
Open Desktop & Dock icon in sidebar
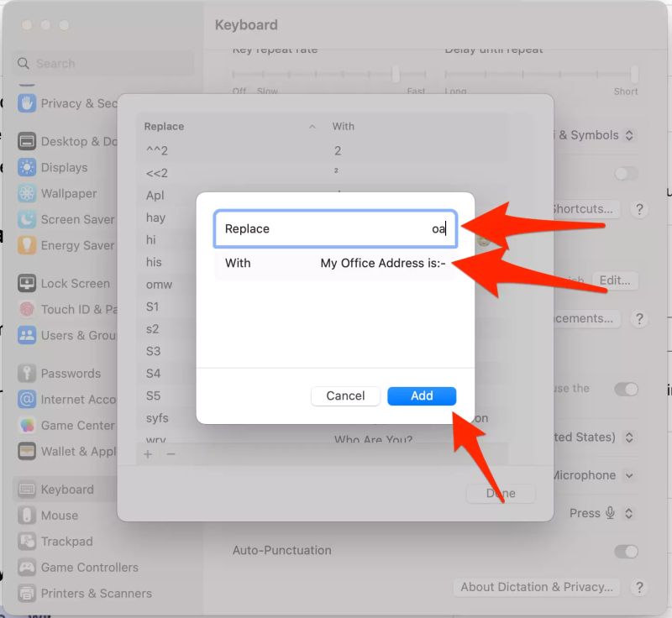pyautogui.click(x=27, y=141)
